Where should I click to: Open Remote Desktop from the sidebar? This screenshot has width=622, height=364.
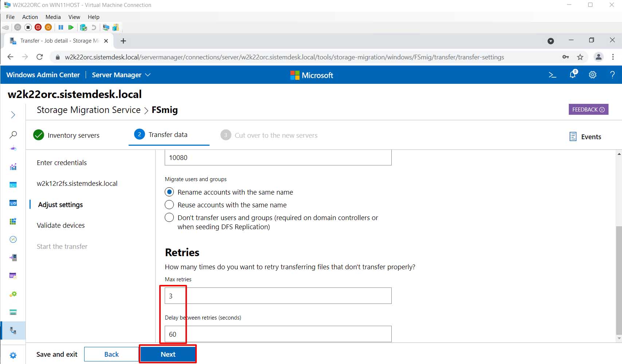click(13, 239)
